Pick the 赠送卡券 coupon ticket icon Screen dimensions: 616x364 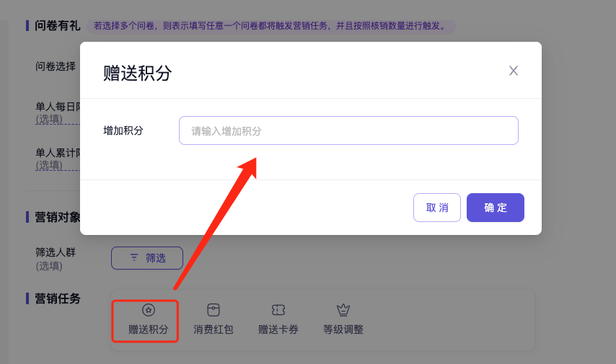point(278,310)
